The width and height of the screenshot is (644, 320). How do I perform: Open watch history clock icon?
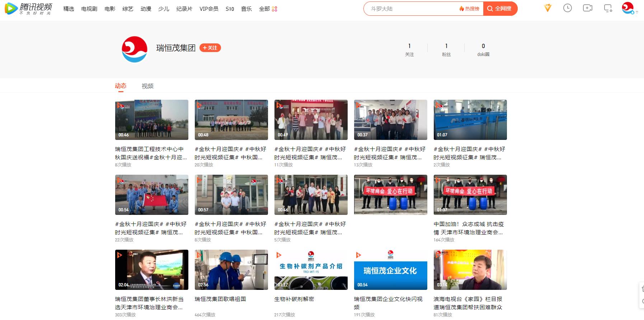pos(568,8)
